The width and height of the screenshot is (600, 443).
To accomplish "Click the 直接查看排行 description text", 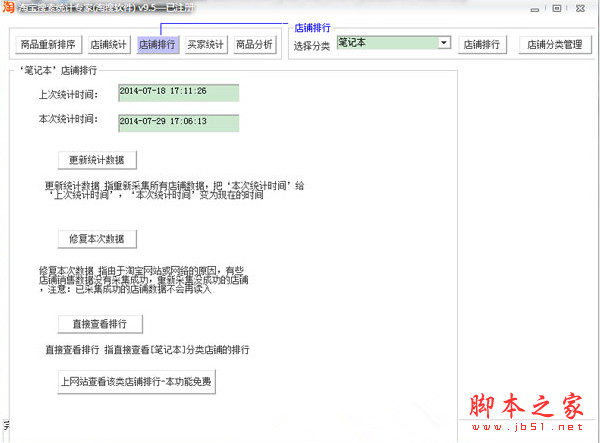I will 147,350.
